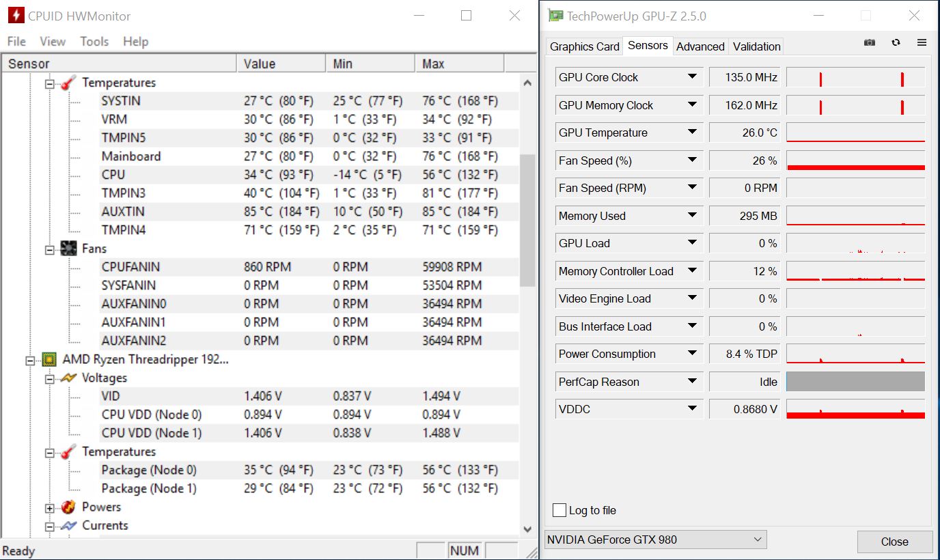Expand the Powers tree node

point(49,507)
